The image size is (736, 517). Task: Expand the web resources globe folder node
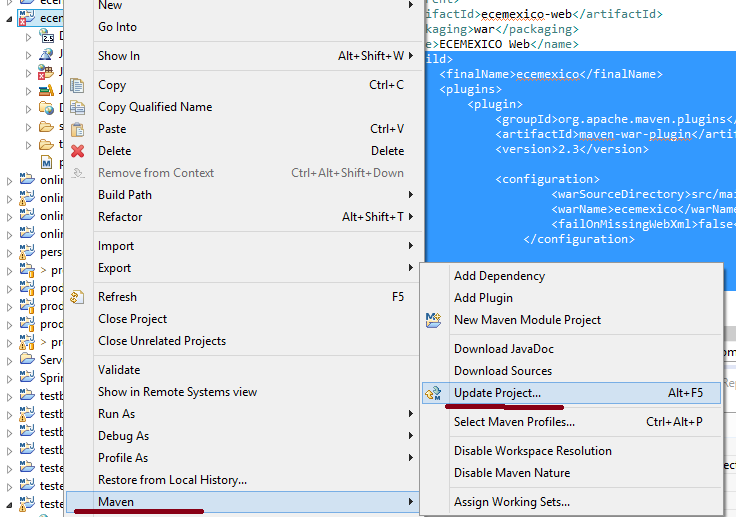[29, 109]
